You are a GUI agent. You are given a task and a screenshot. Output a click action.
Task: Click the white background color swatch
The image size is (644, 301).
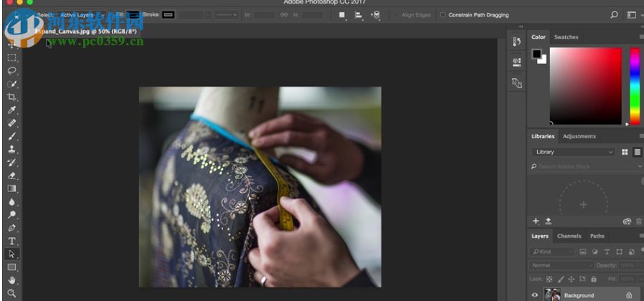click(x=544, y=61)
